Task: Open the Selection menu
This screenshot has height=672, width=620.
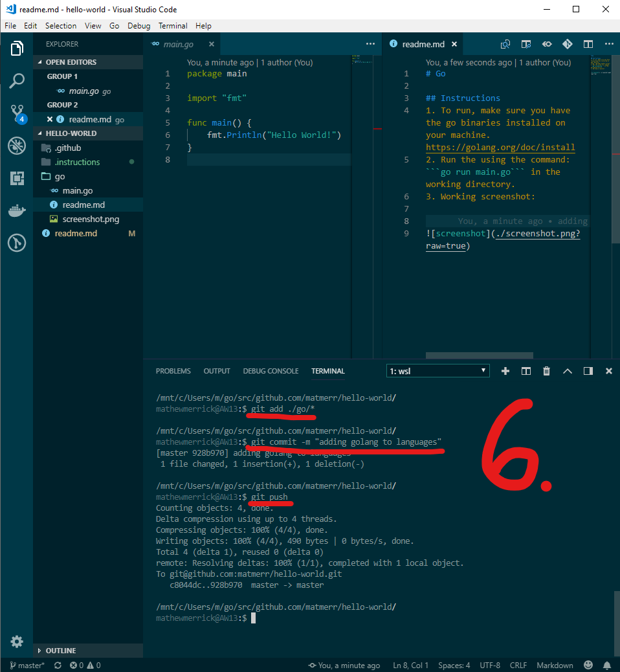Action: pyautogui.click(x=61, y=26)
